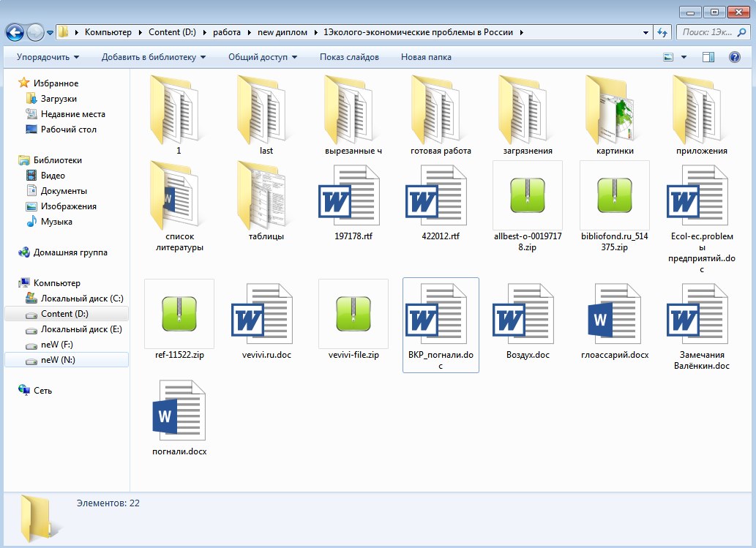756x548 pixels.
Task: Open Домашняя группа in sidebar
Action: pyautogui.click(x=70, y=252)
